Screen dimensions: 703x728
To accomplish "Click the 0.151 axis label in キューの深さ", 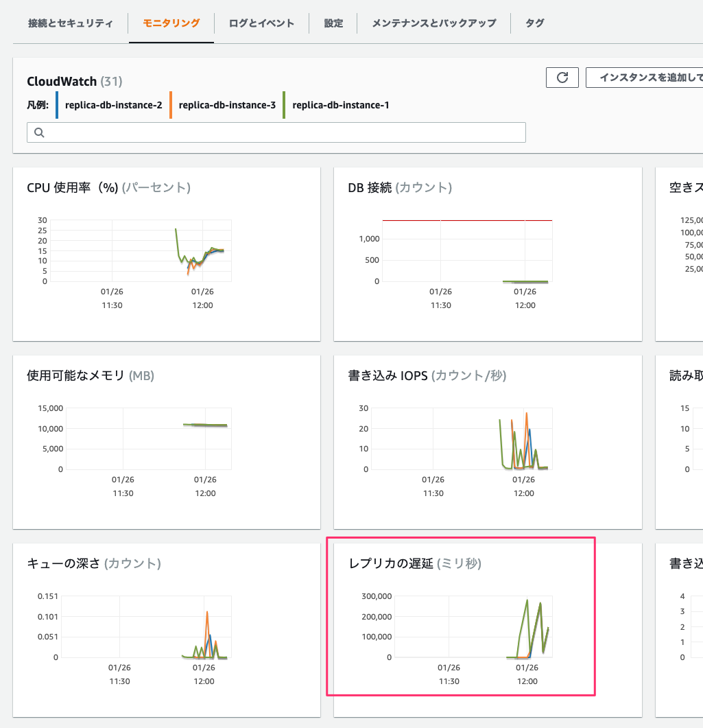I will [x=48, y=596].
